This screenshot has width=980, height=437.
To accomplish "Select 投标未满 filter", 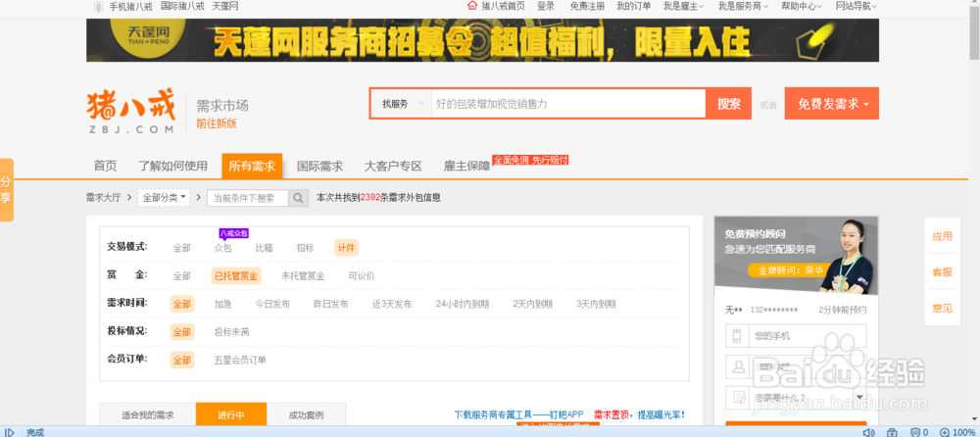I will point(232,332).
